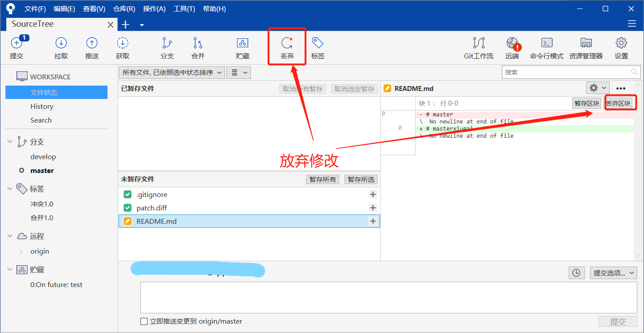The height and width of the screenshot is (333, 644).
Task: Select Search in the sidebar
Action: [41, 120]
